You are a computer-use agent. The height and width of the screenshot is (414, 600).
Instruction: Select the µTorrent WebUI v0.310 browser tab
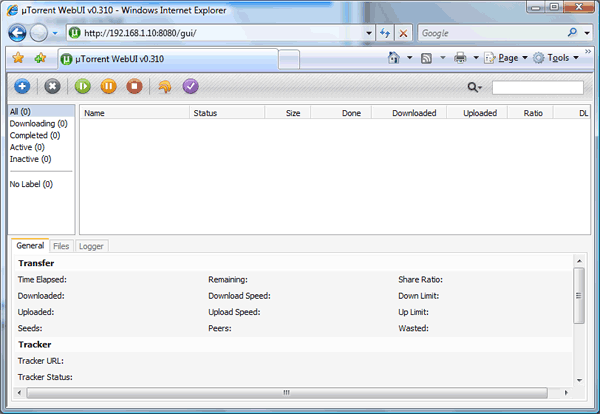click(x=168, y=59)
